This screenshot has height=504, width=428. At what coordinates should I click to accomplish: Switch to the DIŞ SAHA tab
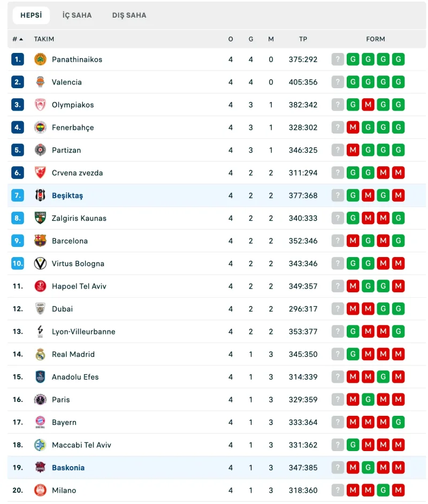(x=129, y=15)
